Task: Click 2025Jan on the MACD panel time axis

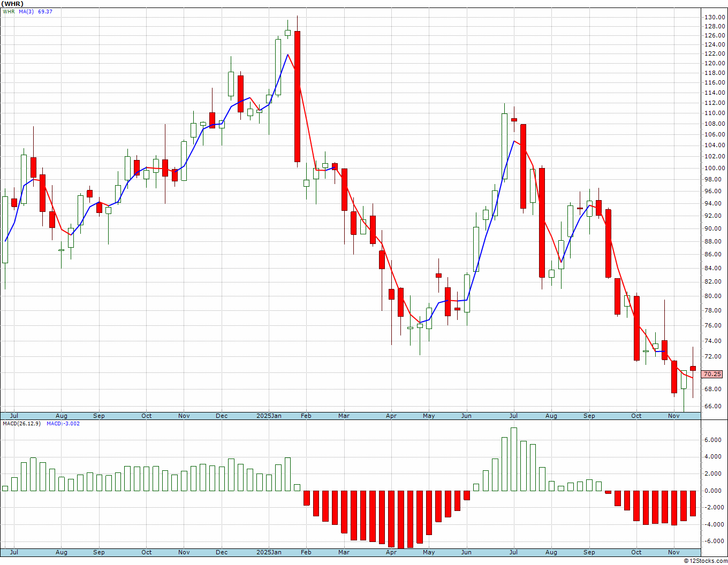Action: pos(269,552)
